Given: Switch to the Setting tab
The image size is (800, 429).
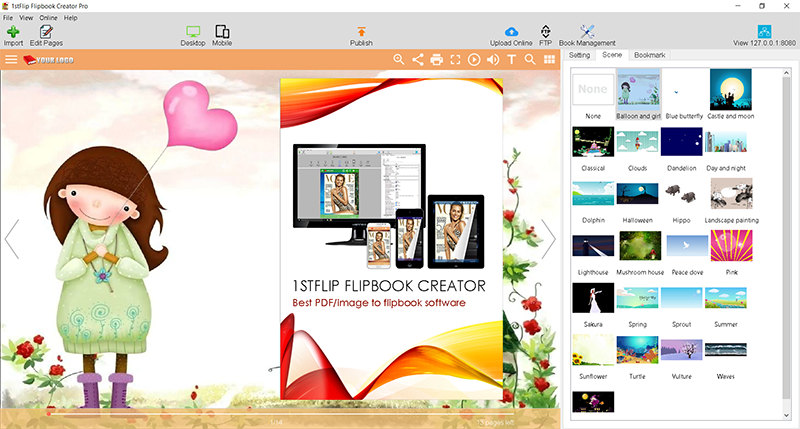Looking at the screenshot, I should (579, 55).
